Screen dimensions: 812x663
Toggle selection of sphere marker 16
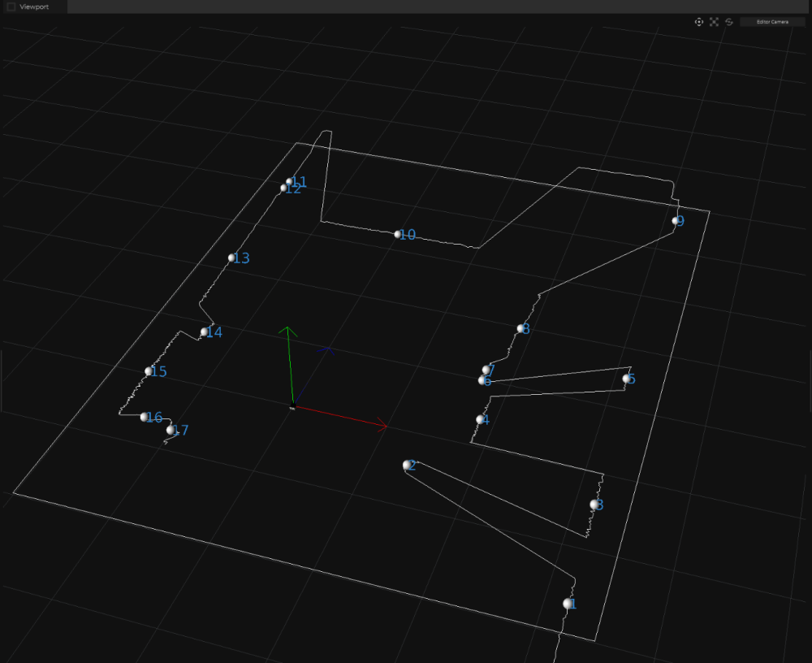coord(144,416)
